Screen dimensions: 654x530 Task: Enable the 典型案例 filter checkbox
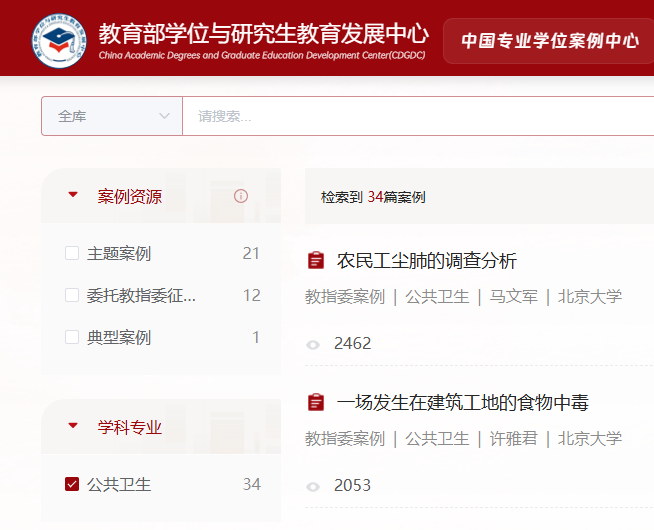coord(72,337)
